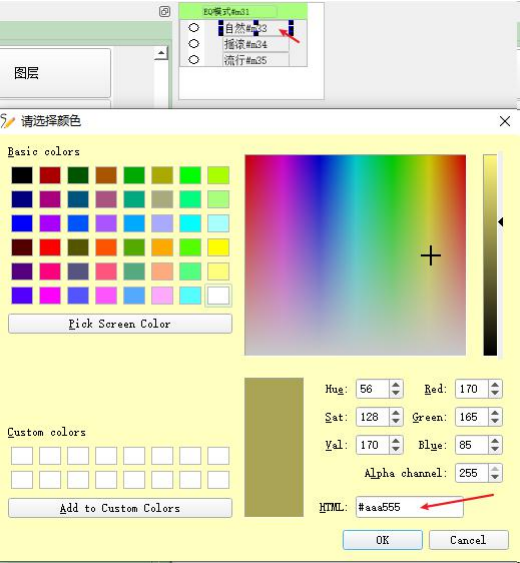Click the Pick Screen Color button
This screenshot has height=563, width=520.
point(120,324)
